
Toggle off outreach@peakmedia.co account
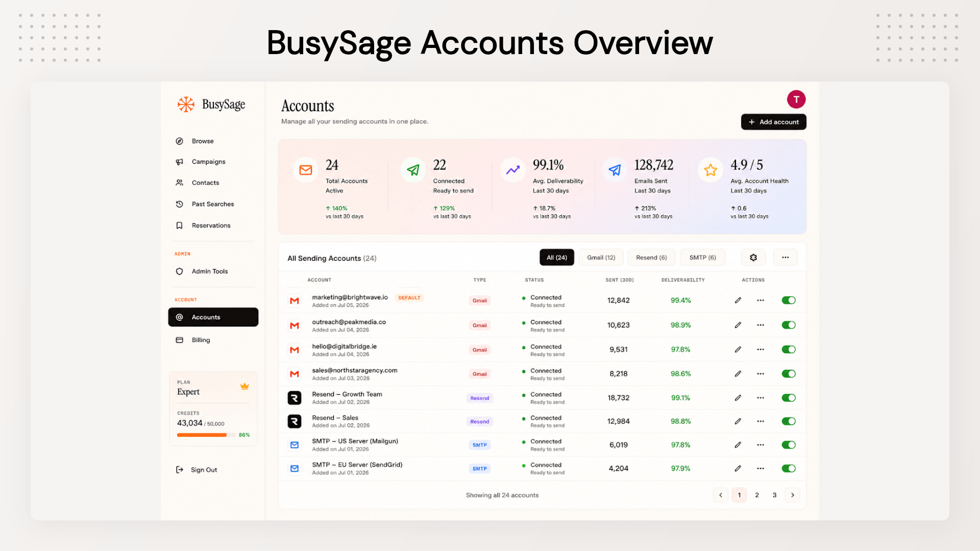pos(789,325)
